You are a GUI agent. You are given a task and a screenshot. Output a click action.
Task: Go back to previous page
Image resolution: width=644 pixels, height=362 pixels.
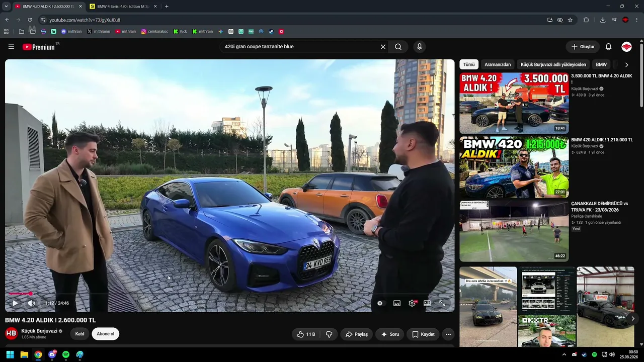[x=7, y=20]
